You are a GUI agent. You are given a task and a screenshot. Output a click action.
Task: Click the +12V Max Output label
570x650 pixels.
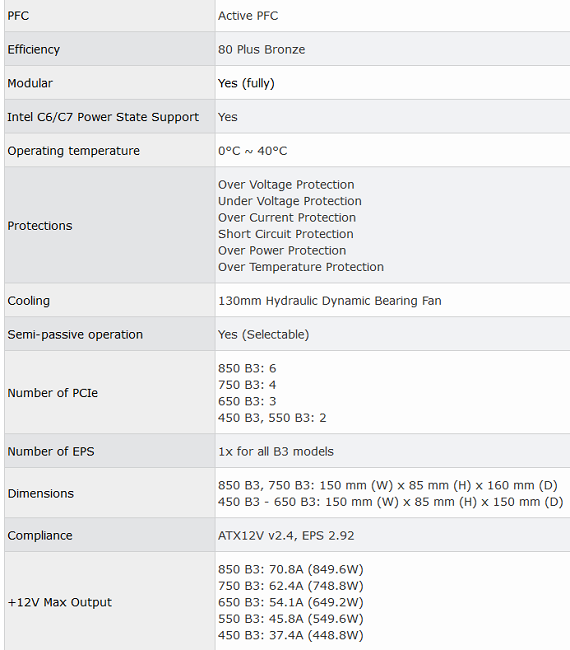point(60,602)
